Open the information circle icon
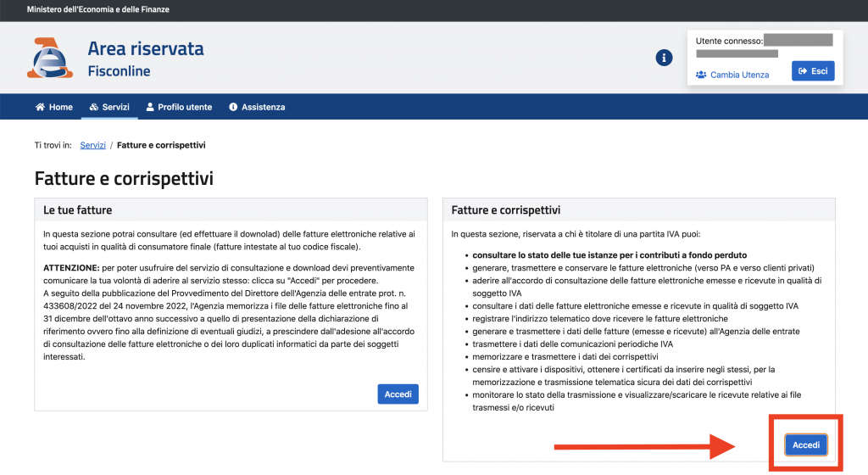This screenshot has width=868, height=475. (x=664, y=58)
